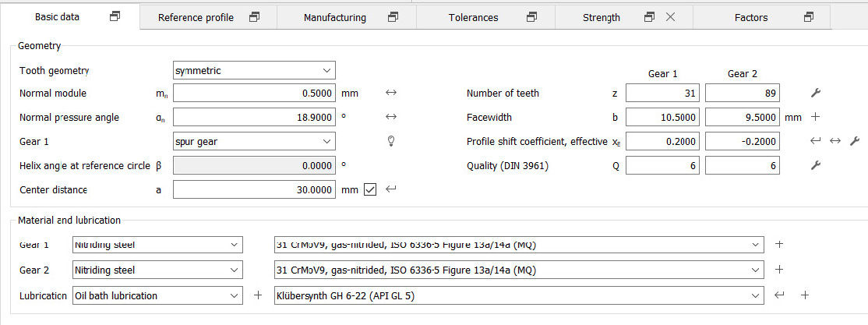Click the lightbulb info icon beside spur gear

(x=391, y=141)
